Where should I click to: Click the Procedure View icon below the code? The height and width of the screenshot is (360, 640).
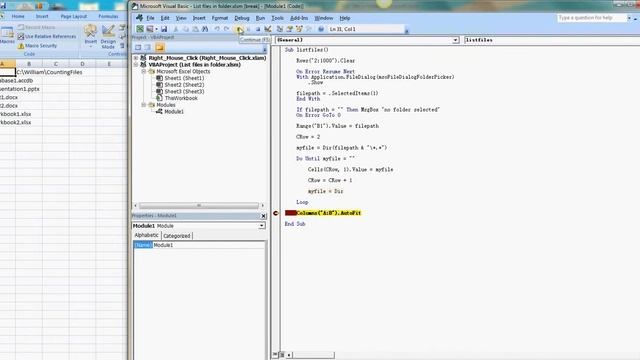(275, 355)
